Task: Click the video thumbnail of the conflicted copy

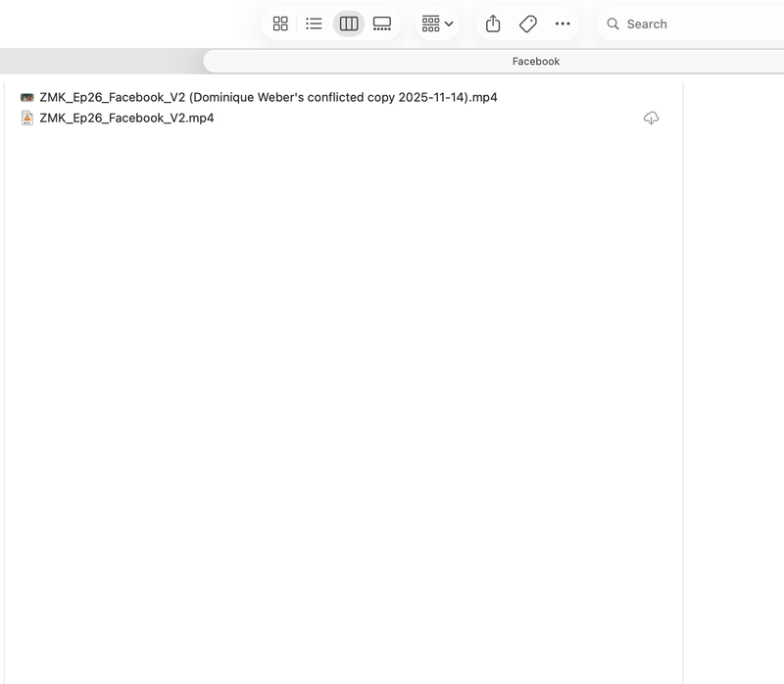Action: [x=27, y=97]
